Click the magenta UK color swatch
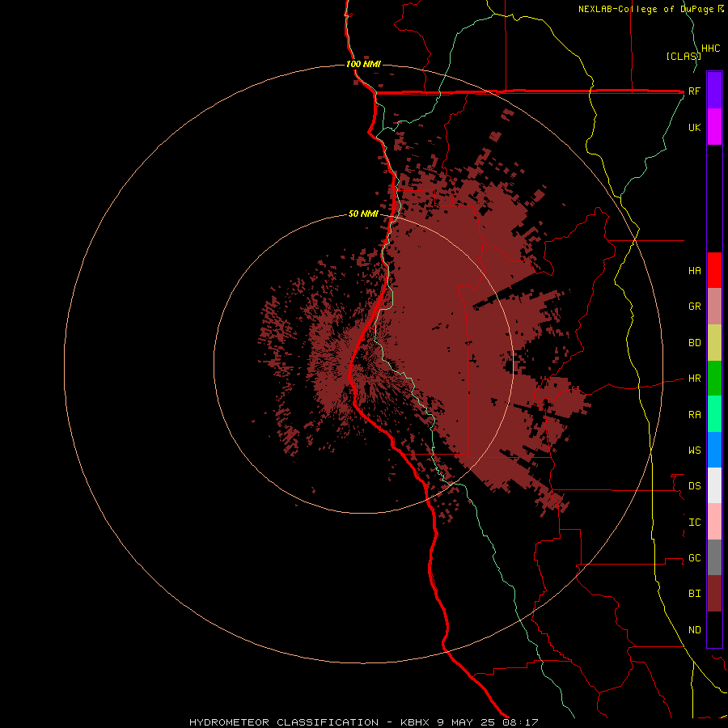The image size is (728, 728). point(714,127)
